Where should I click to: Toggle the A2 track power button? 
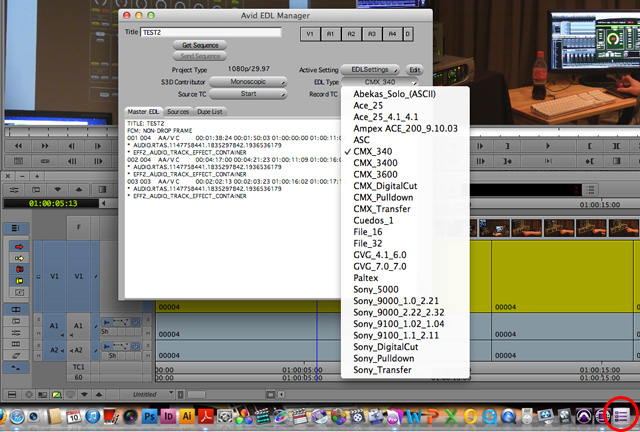click(x=135, y=346)
